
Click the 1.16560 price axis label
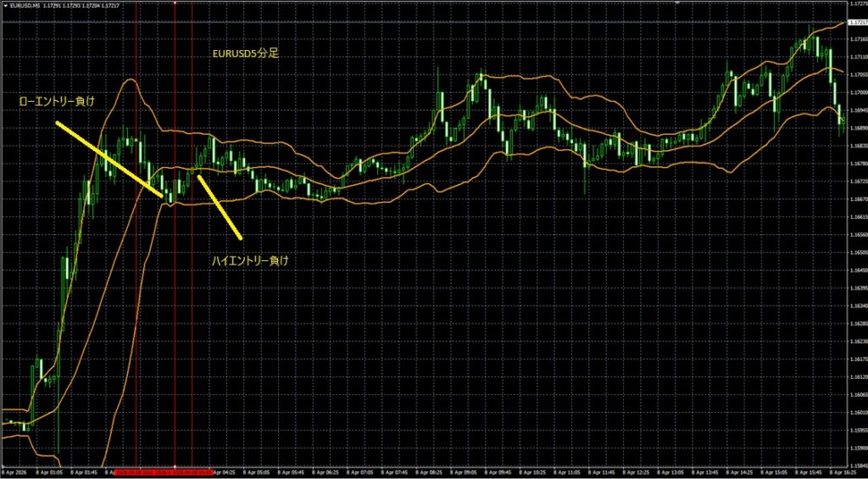[858, 234]
